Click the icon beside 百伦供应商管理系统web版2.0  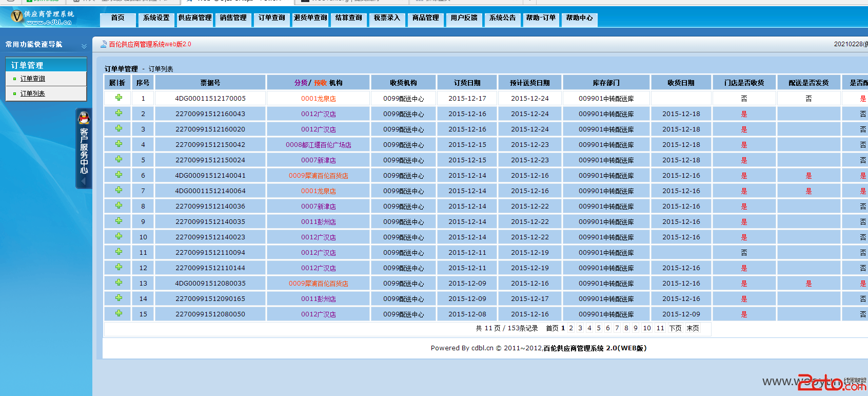pyautogui.click(x=104, y=44)
